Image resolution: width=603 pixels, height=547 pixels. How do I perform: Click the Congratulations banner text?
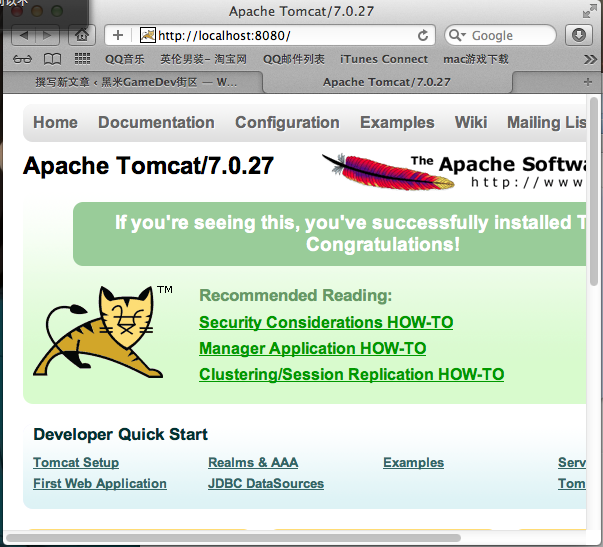click(x=383, y=245)
